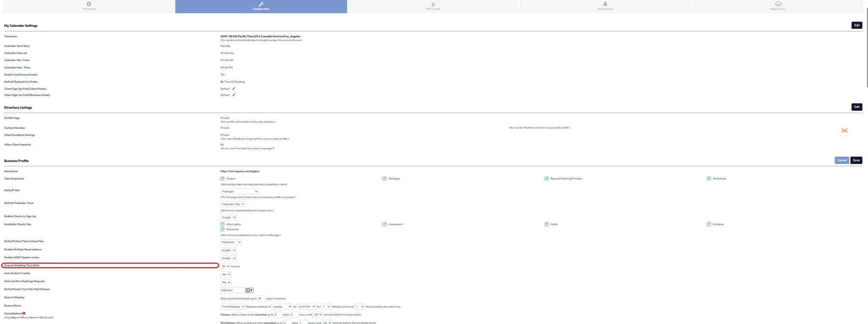Cancel Business Profile changes

[x=841, y=161]
